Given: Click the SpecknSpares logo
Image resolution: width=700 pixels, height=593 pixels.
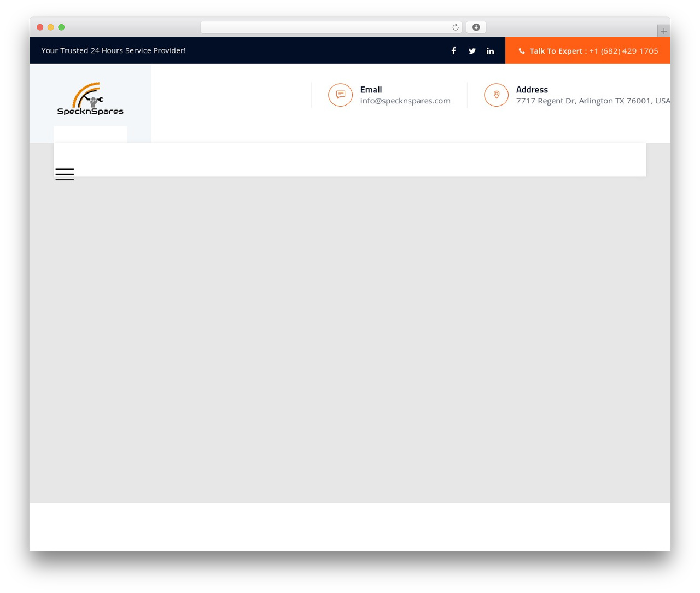Looking at the screenshot, I should coord(90,99).
